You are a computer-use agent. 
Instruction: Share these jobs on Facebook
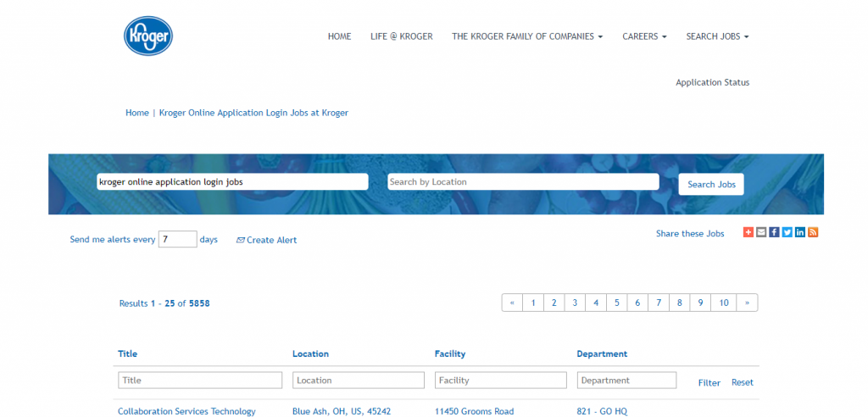click(775, 232)
